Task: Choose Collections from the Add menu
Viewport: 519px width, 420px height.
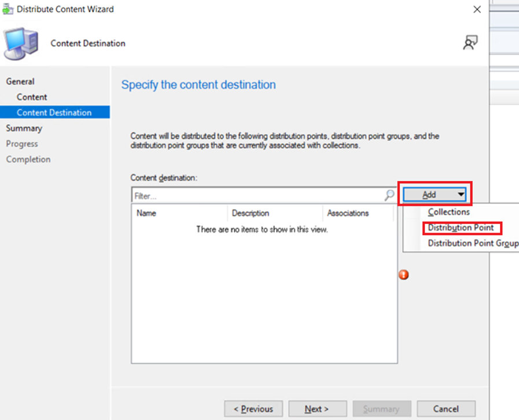Action: click(x=448, y=212)
